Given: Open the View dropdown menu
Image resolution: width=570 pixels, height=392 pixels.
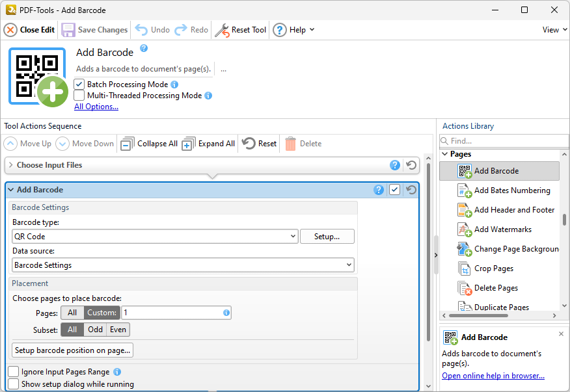Looking at the screenshot, I should click(555, 30).
